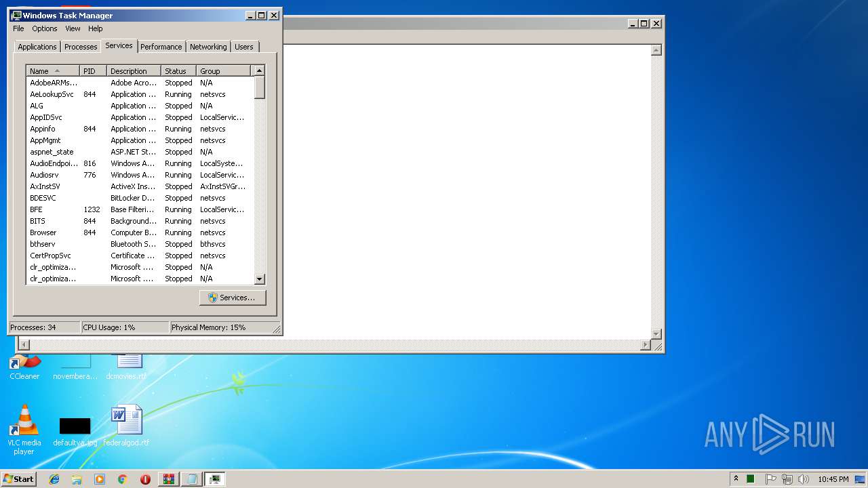The width and height of the screenshot is (868, 488).
Task: Switch to the Applications tab
Action: click(x=37, y=47)
